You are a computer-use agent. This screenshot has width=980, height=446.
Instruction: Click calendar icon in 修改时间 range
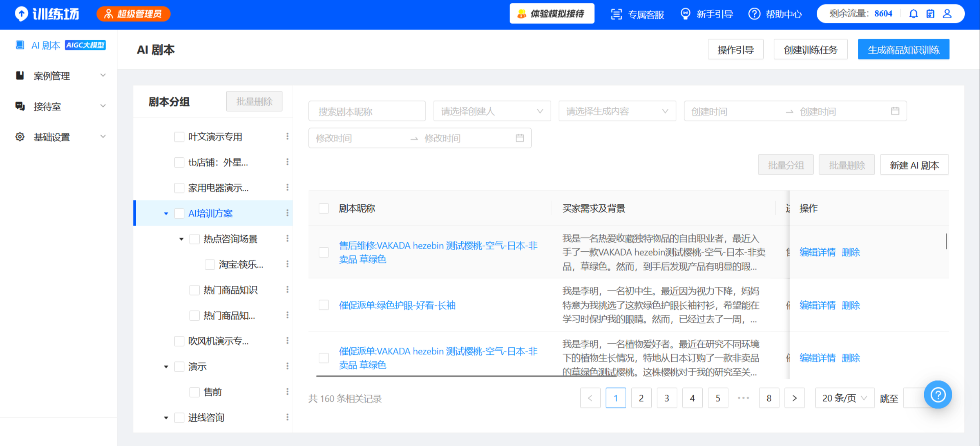pos(519,138)
